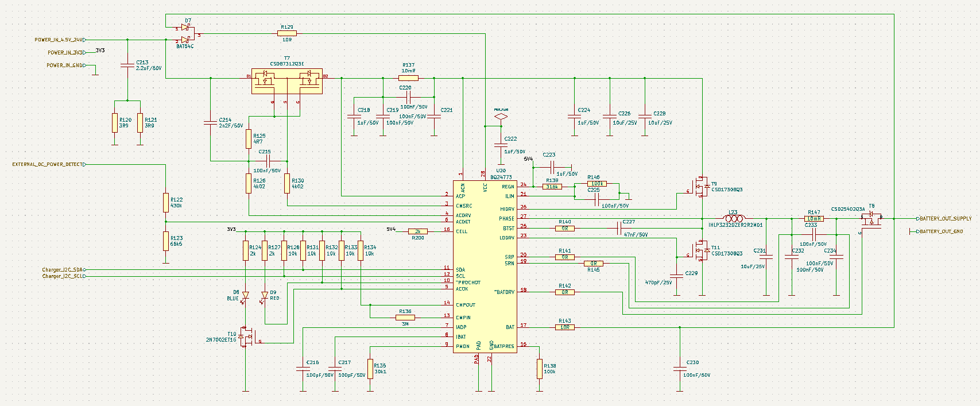The height and width of the screenshot is (406, 980).
Task: Click the IHLP3232DZER2R2M01 inductor value text
Action: click(x=735, y=225)
